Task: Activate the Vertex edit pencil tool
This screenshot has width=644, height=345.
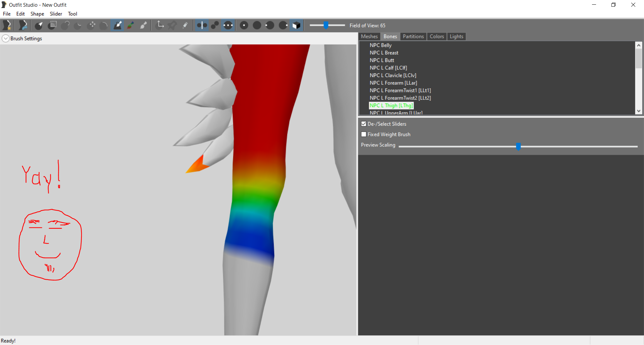Action: 185,25
